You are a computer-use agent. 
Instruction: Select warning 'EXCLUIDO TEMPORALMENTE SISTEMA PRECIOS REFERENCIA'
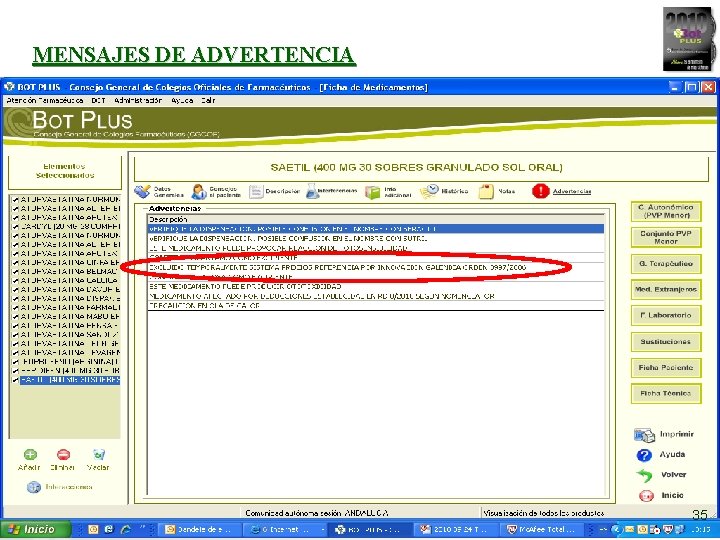pos(376,267)
